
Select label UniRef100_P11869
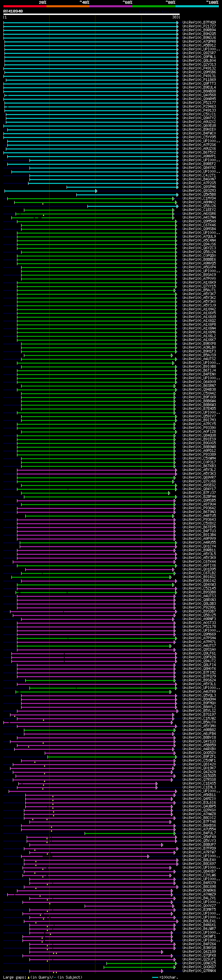pos(199,80)
